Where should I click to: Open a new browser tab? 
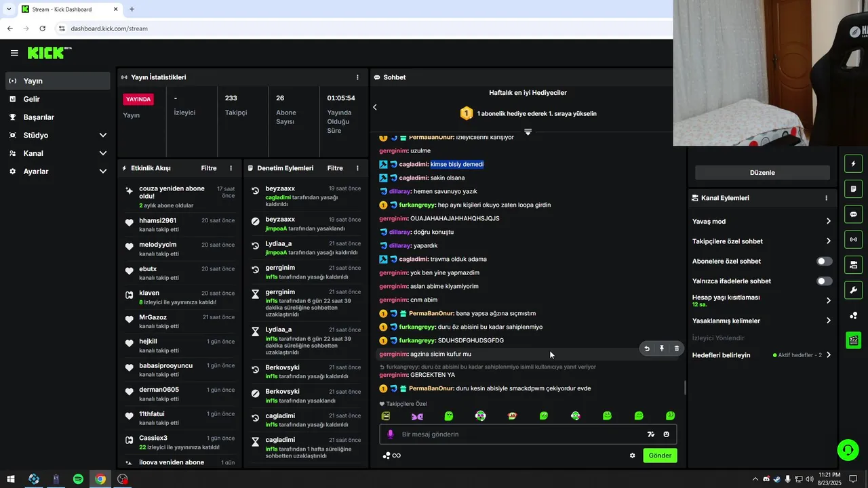(132, 9)
